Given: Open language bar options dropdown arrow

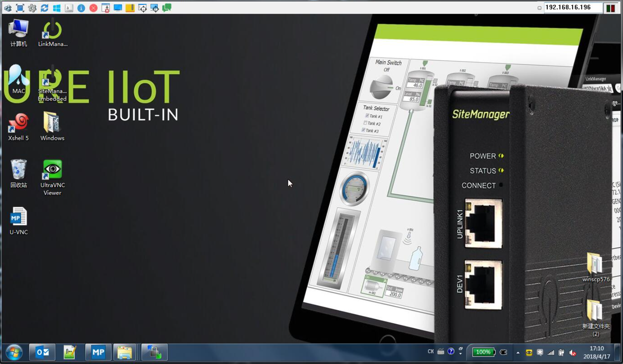Looking at the screenshot, I should (x=460, y=354).
